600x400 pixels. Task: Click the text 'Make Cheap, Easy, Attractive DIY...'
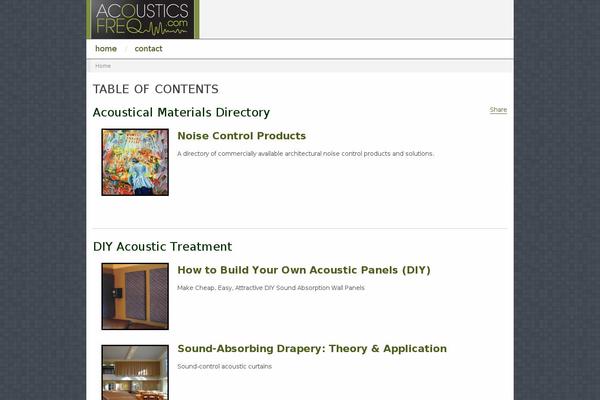click(271, 288)
